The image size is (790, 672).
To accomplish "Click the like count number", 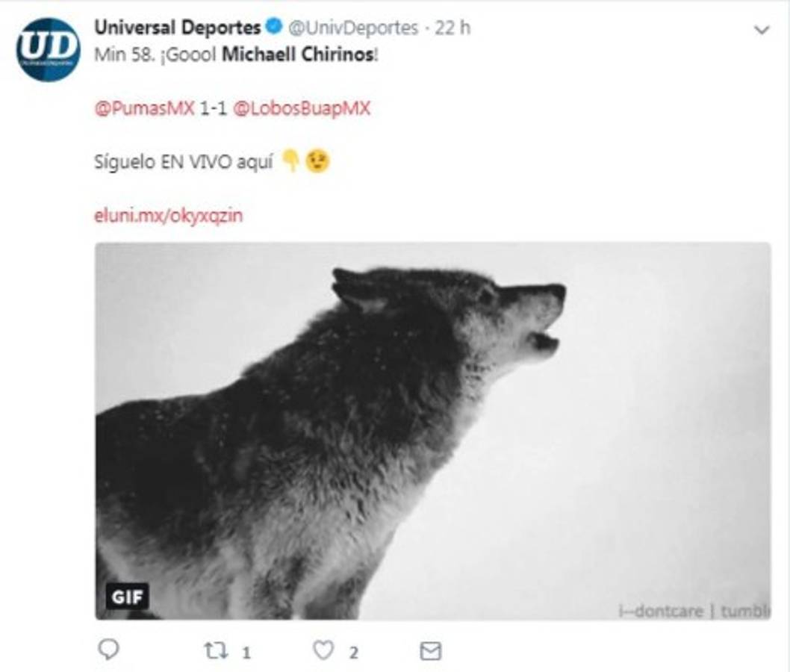I will [x=354, y=653].
